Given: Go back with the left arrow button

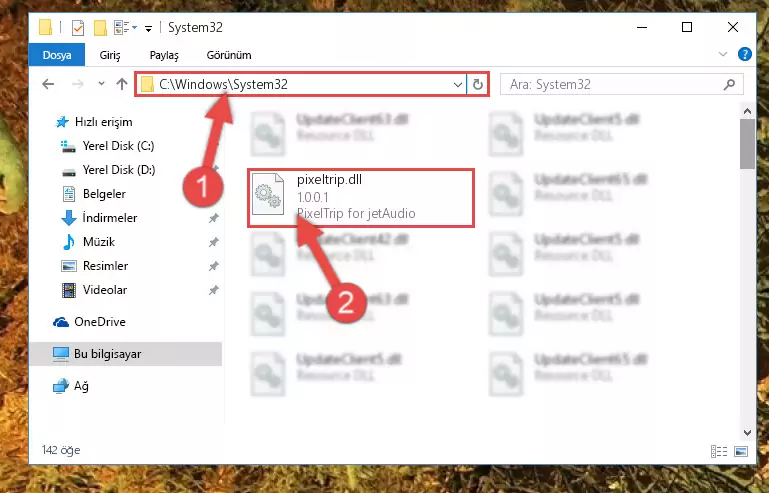Looking at the screenshot, I should click(x=48, y=84).
